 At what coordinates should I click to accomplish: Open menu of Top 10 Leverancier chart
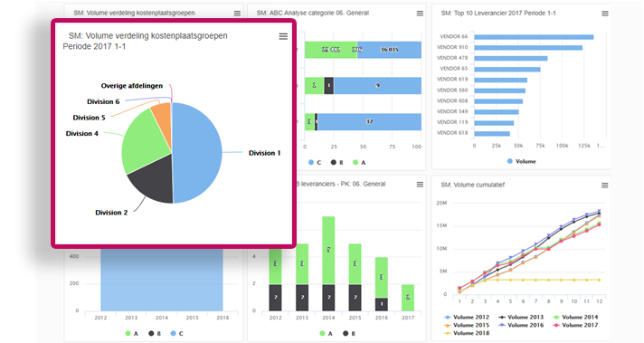[605, 14]
